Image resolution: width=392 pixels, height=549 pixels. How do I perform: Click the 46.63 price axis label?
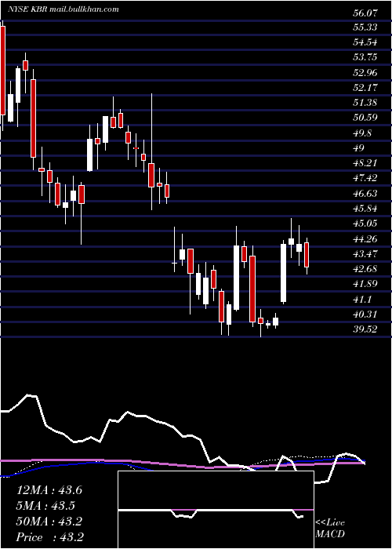coord(365,193)
